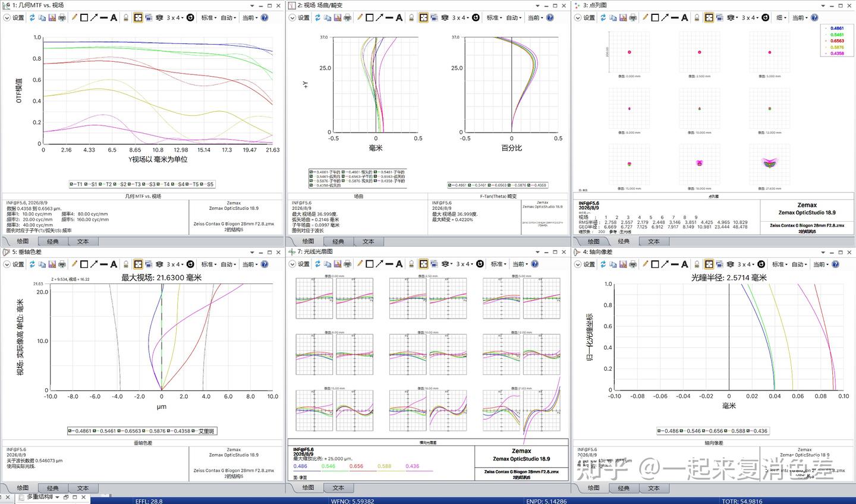Copy the 光线光扇图 plot to clipboard
The image size is (856, 504).
pyautogui.click(x=328, y=264)
